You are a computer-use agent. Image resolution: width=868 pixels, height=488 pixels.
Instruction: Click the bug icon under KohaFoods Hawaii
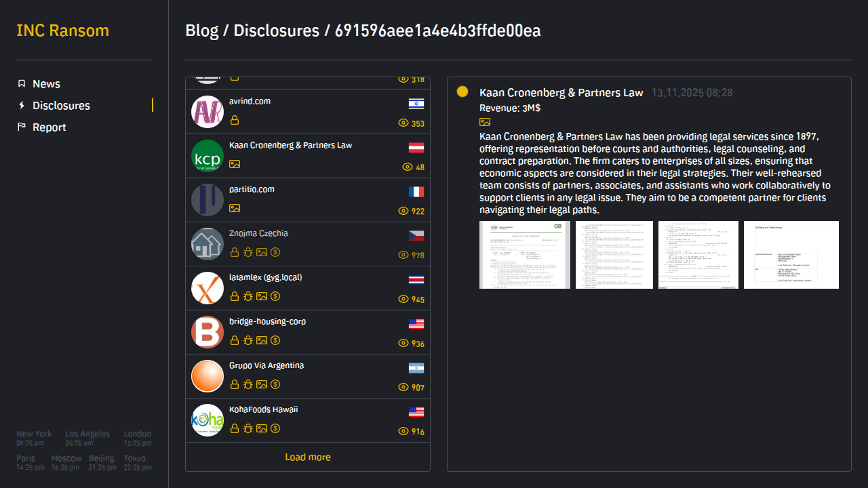coord(248,428)
